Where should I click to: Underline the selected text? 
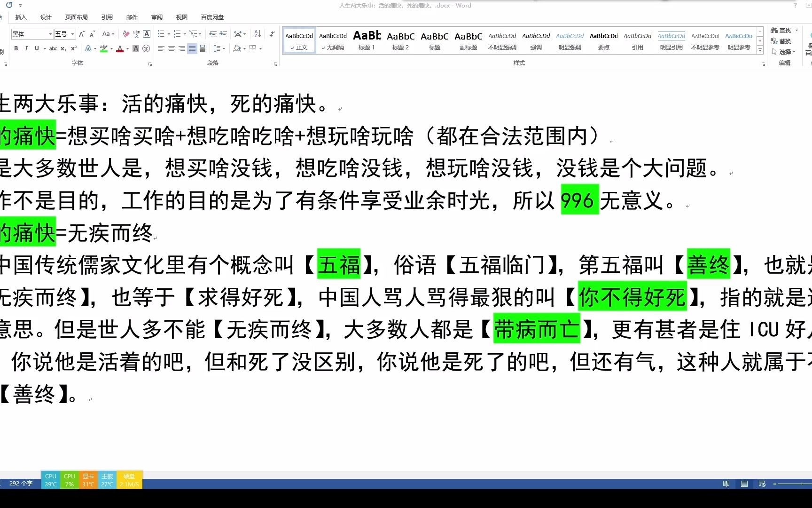[x=37, y=48]
